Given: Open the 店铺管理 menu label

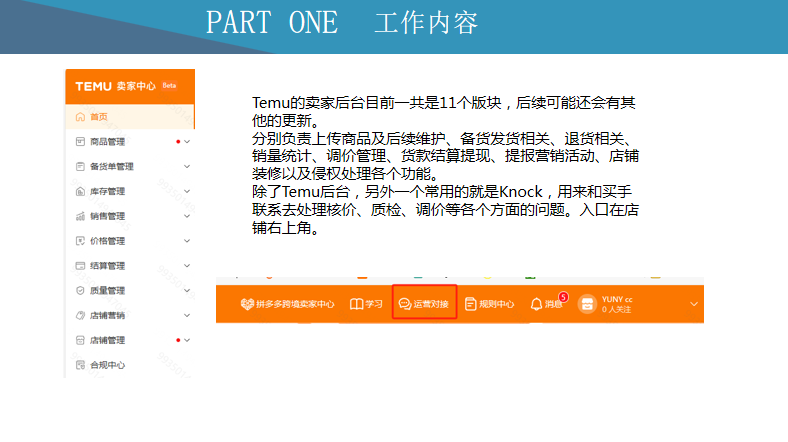Looking at the screenshot, I should click(x=108, y=340).
